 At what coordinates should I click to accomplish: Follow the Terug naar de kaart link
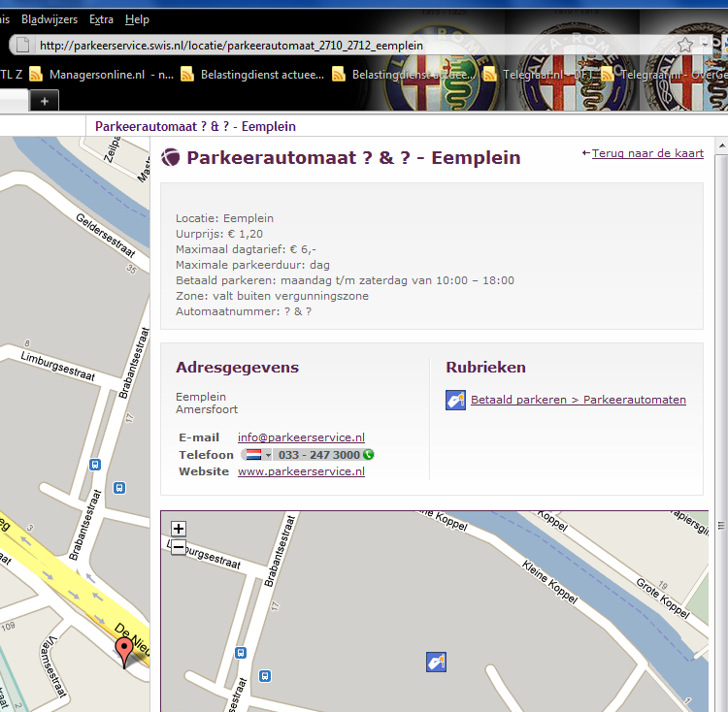[x=646, y=153]
